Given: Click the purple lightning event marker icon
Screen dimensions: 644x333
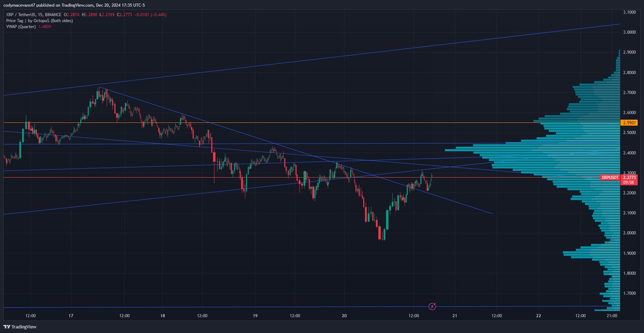Looking at the screenshot, I should [x=433, y=306].
